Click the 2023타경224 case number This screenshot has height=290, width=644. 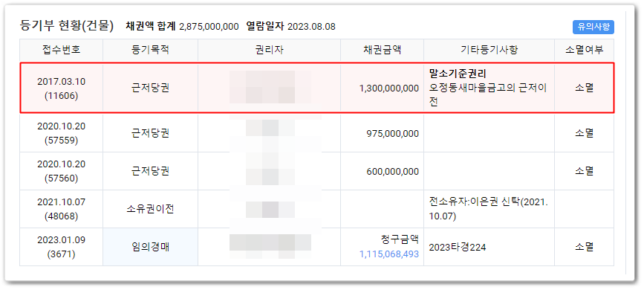(x=457, y=247)
